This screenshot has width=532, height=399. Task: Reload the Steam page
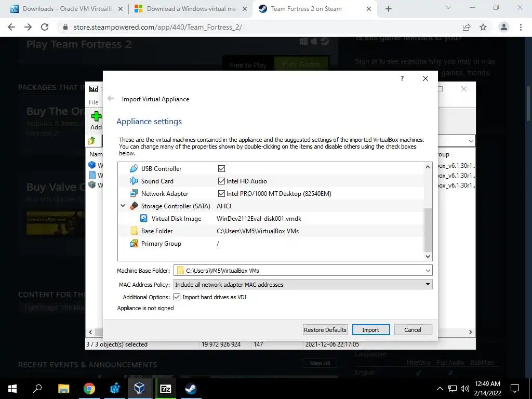45,27
